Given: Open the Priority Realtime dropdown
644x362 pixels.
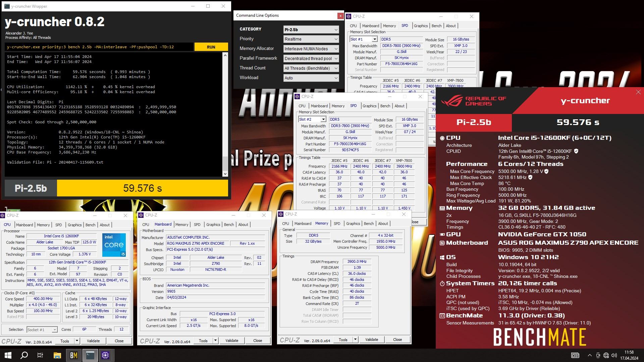Looking at the screenshot, I should pyautogui.click(x=311, y=39).
